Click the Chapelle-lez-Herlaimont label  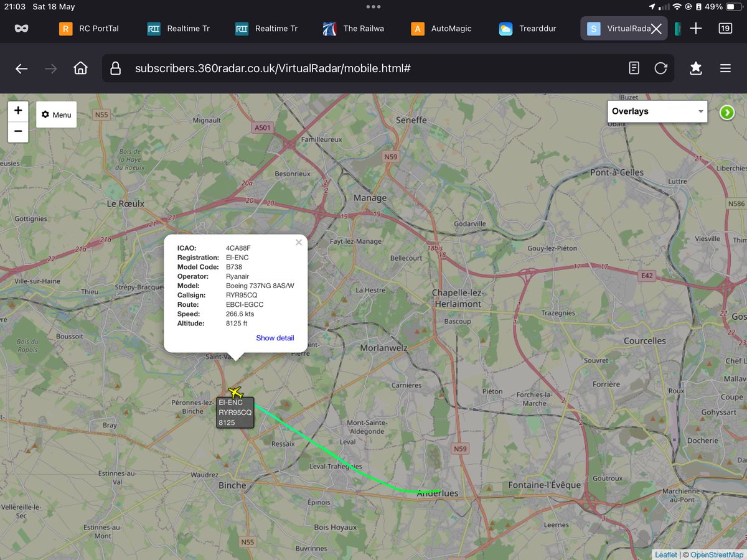tap(457, 298)
